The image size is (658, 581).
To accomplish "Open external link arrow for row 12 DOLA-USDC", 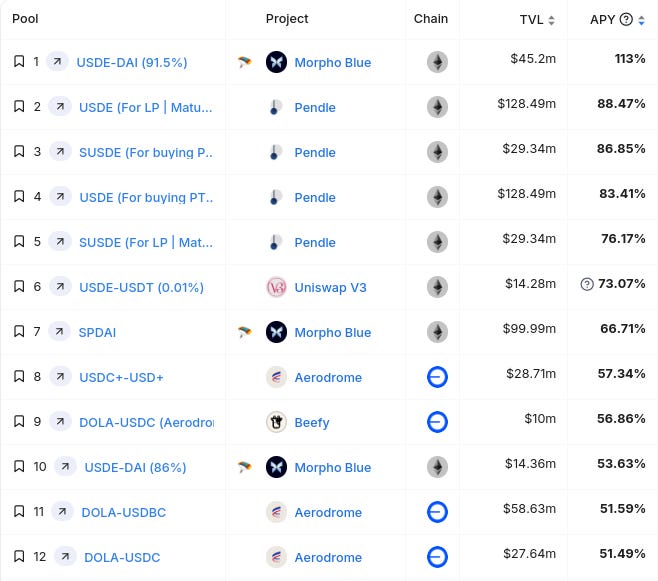I will click(x=65, y=556).
